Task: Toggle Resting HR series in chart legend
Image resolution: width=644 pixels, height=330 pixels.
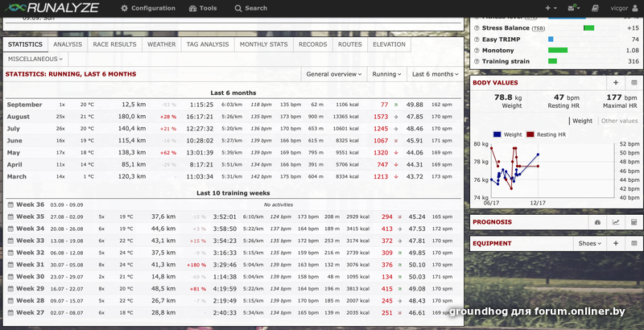Action: [546, 134]
